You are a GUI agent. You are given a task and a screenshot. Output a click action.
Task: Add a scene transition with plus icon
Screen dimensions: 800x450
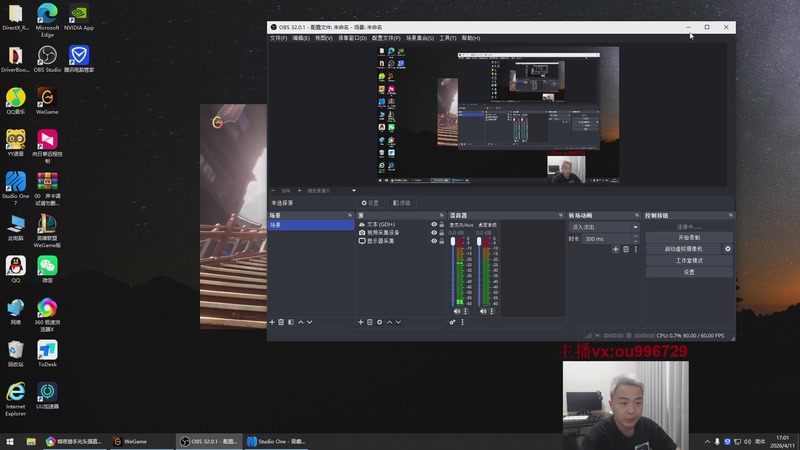point(616,249)
